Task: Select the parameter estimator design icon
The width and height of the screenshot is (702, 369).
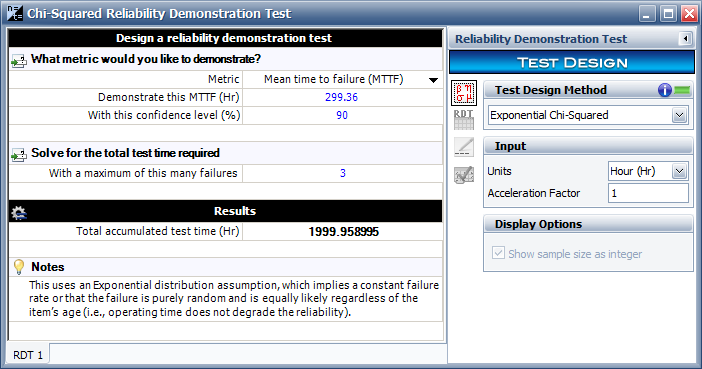Action: [x=464, y=93]
